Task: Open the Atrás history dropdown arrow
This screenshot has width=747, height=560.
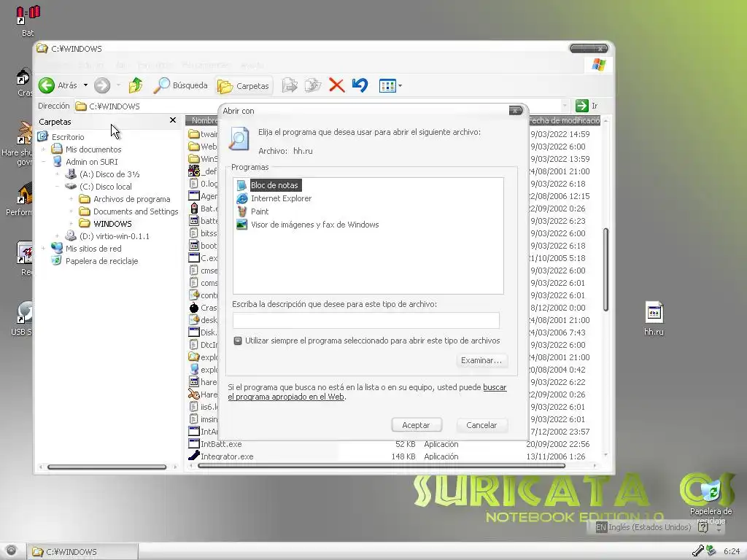Action: tap(86, 86)
